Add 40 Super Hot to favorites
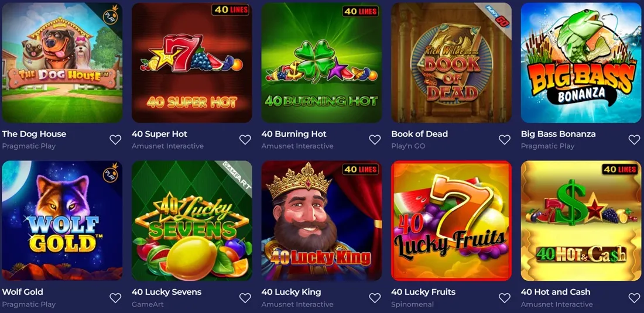Viewport: 644px width, 313px height. 245,139
